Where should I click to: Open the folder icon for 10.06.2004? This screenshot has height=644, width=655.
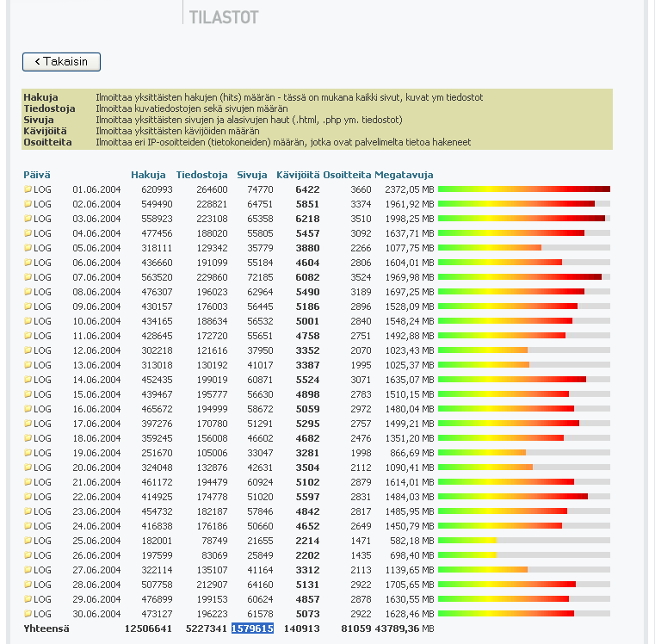(28, 321)
